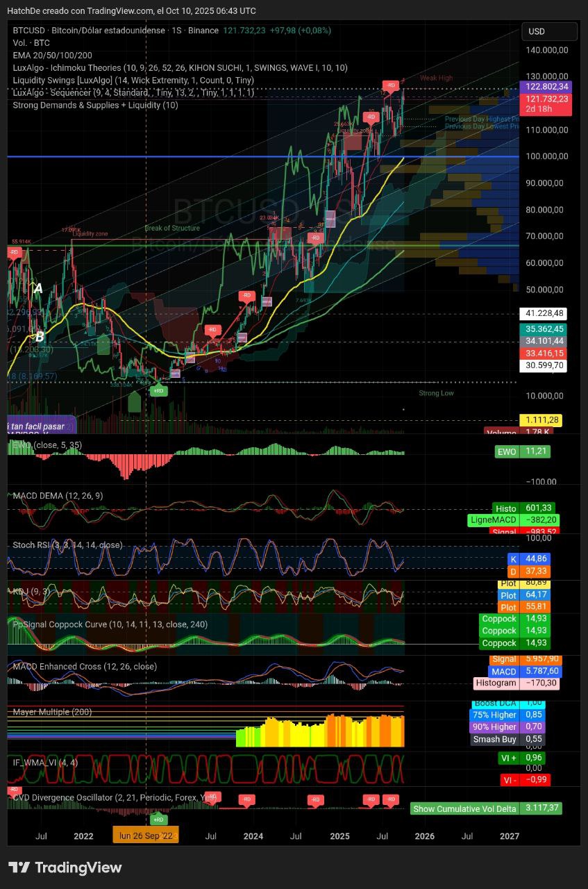Click the yellow 1.111,28 price label
Viewport: 588px width, 889px height.
[540, 420]
